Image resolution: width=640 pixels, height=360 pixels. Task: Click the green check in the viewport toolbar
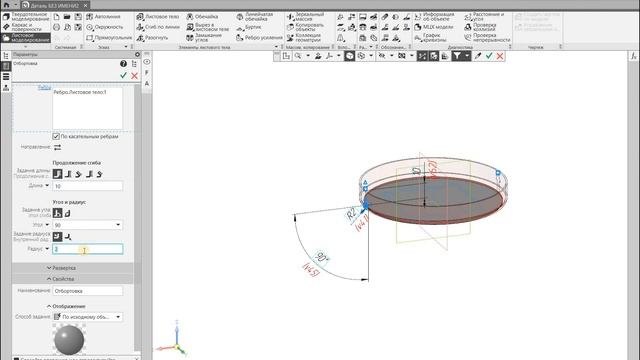[x=489, y=56]
